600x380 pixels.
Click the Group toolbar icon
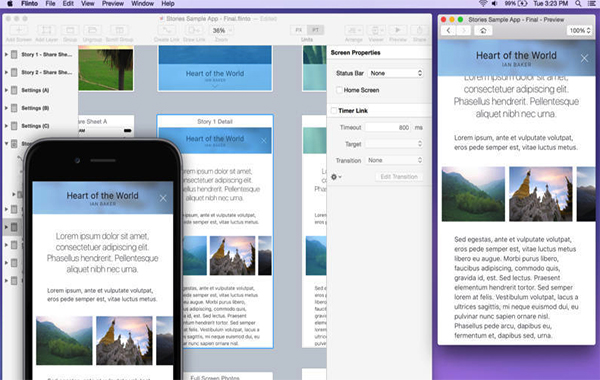pos(70,30)
